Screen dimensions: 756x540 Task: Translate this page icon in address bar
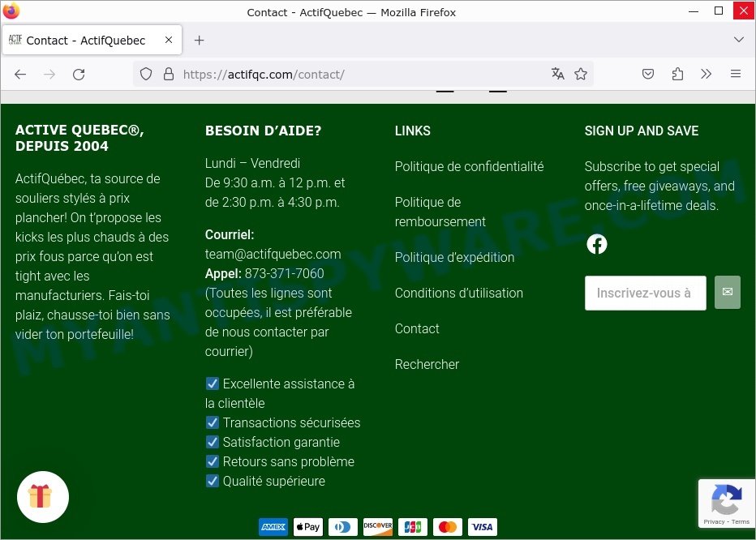(x=558, y=74)
